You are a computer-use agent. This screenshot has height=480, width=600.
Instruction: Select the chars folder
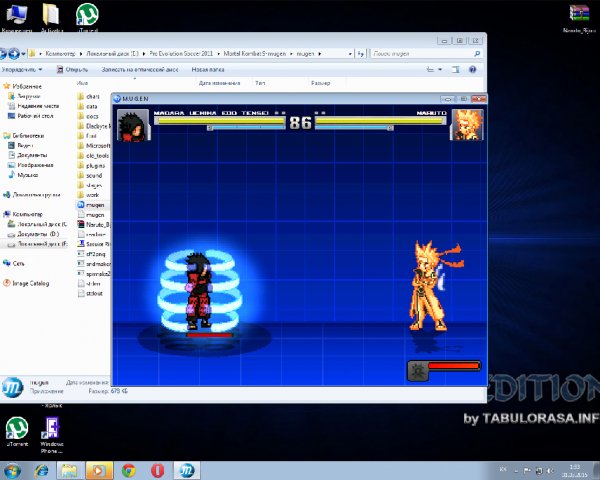click(93, 96)
